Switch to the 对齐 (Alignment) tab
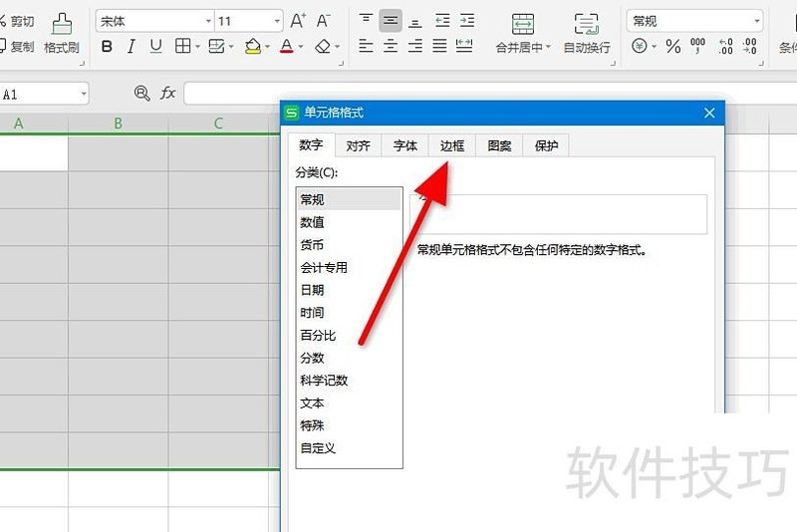 (x=358, y=145)
